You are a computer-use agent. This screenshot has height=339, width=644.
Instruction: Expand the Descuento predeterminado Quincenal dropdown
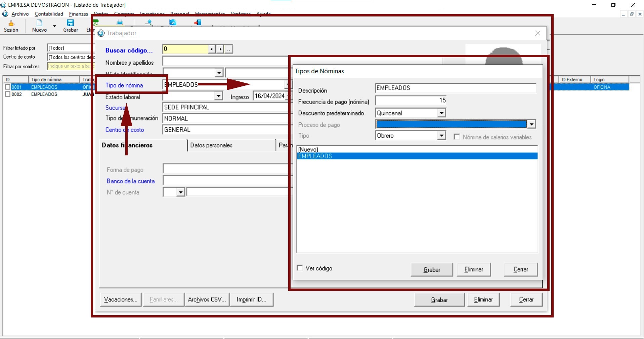click(x=441, y=113)
